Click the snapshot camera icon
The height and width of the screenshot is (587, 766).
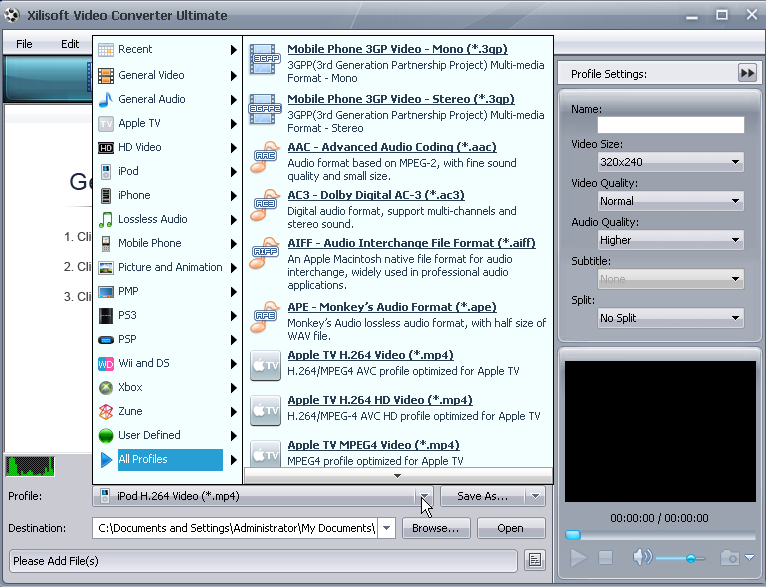tap(729, 557)
